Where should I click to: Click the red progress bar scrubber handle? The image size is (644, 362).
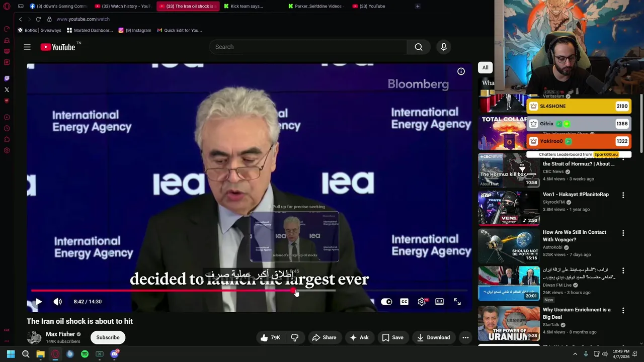click(293, 291)
